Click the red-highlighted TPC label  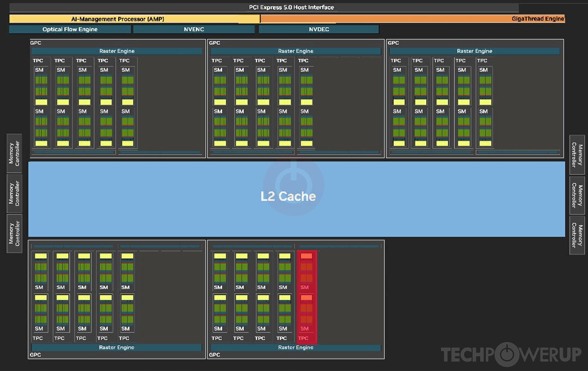click(x=303, y=338)
